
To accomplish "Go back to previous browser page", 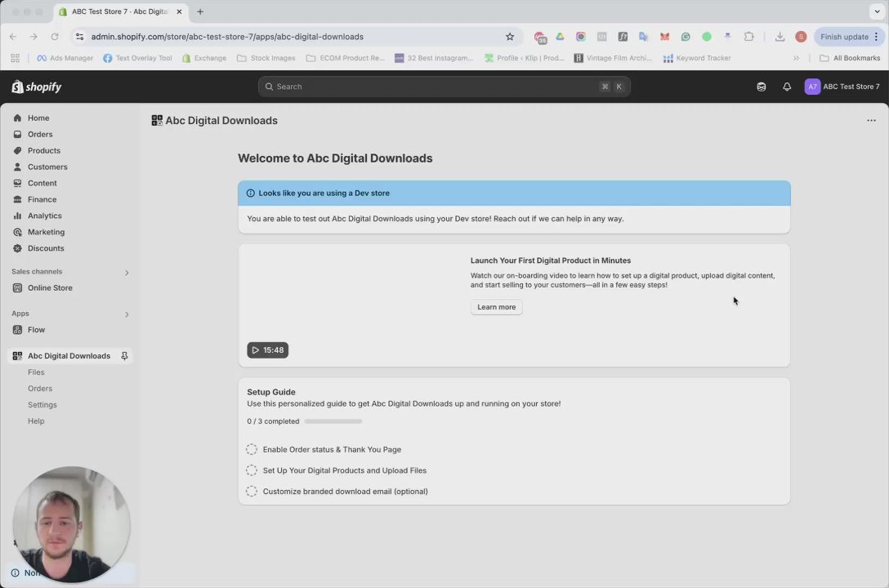I will coord(13,37).
